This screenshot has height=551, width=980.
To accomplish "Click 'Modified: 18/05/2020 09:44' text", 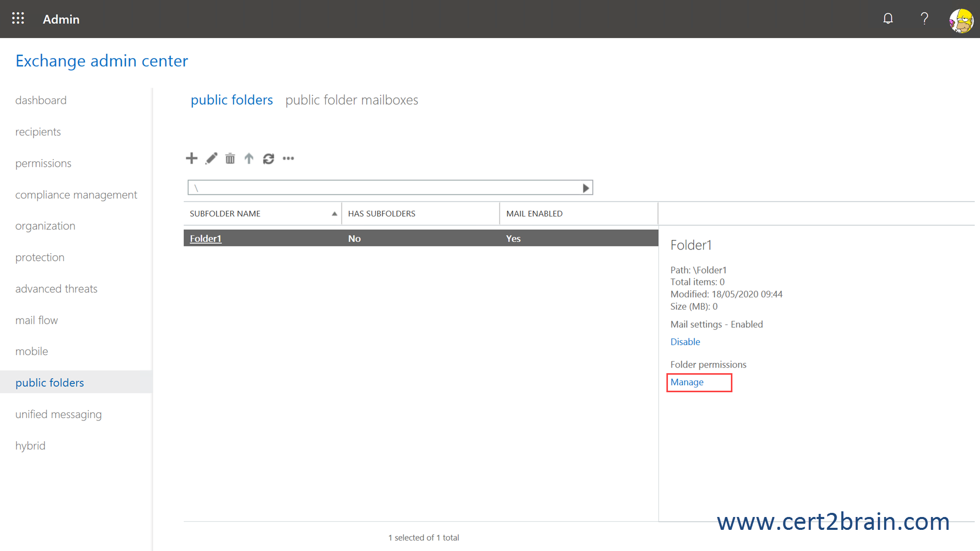I will [x=726, y=294].
